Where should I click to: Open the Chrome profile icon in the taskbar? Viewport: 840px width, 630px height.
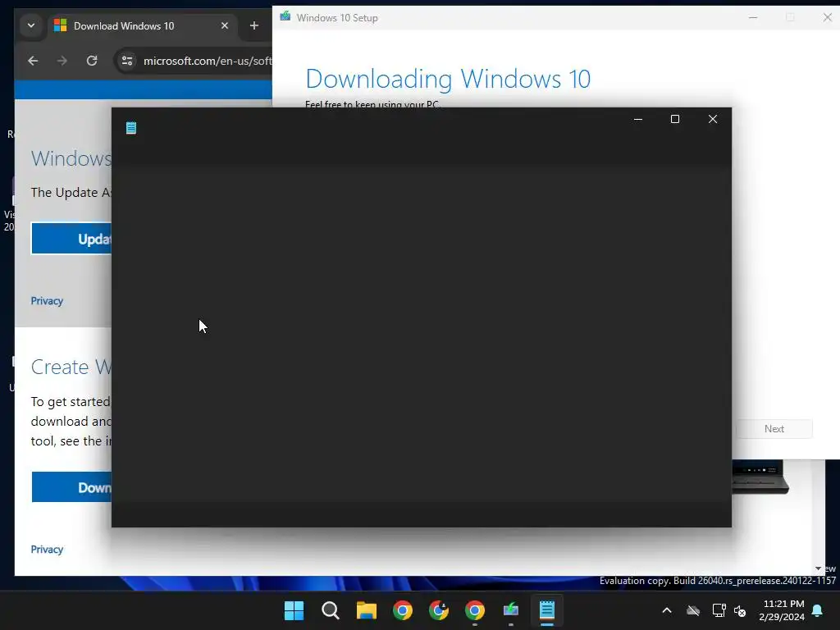(439, 610)
